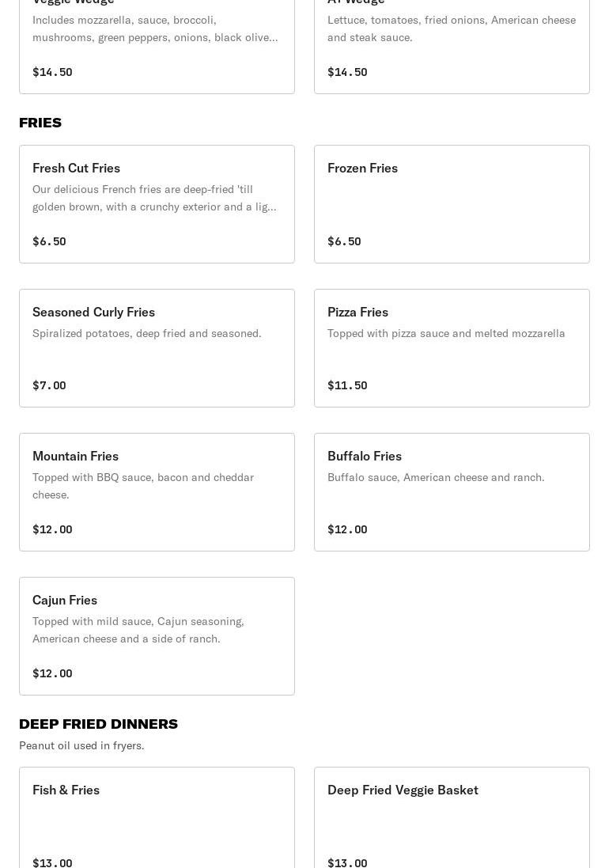Screen dimensions: 609x868
Task: Click the FRIES section heading
Action: pyautogui.click(x=40, y=123)
